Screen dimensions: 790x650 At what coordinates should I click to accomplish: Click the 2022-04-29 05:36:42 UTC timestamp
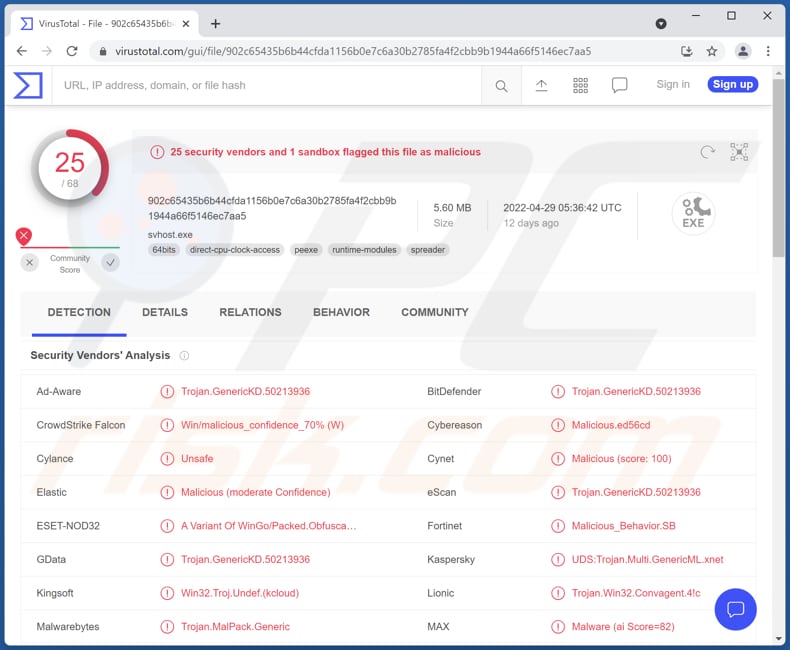562,208
